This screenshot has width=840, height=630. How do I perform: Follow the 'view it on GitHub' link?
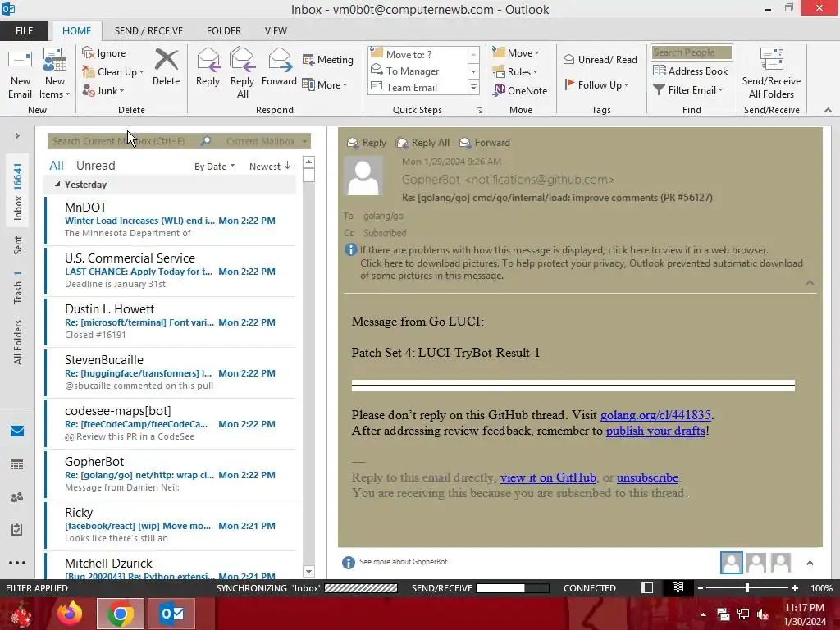pos(548,478)
